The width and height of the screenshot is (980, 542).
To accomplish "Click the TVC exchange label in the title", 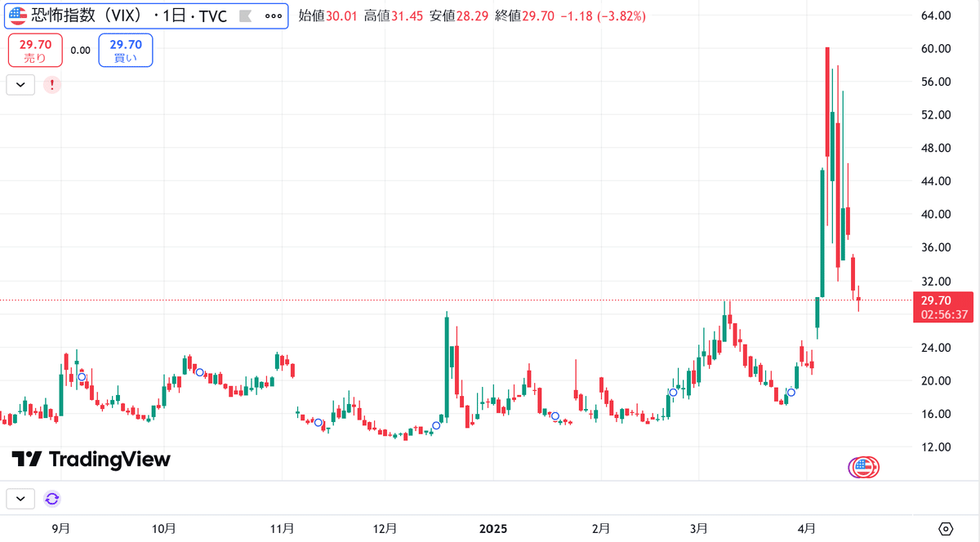I will [214, 16].
